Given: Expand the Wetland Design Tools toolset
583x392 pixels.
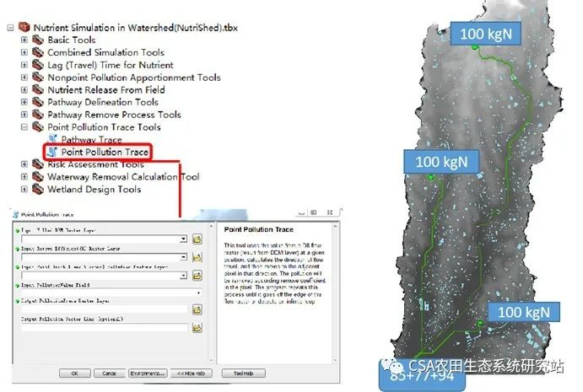Looking at the screenshot, I should (x=24, y=190).
